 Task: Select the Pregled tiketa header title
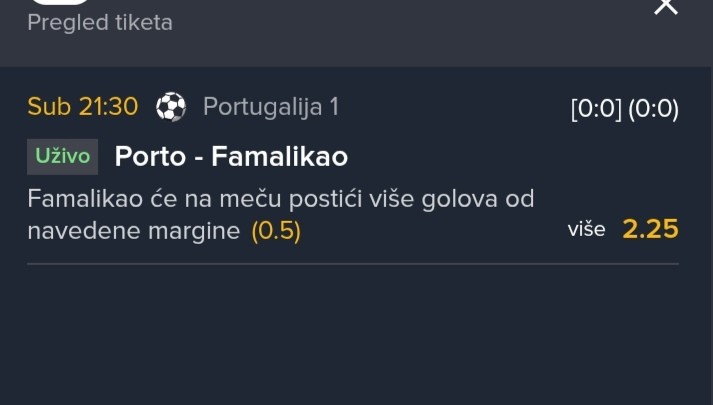click(x=100, y=23)
